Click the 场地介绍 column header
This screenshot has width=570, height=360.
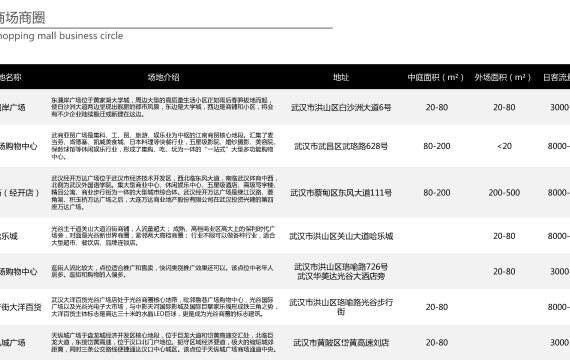tap(163, 77)
